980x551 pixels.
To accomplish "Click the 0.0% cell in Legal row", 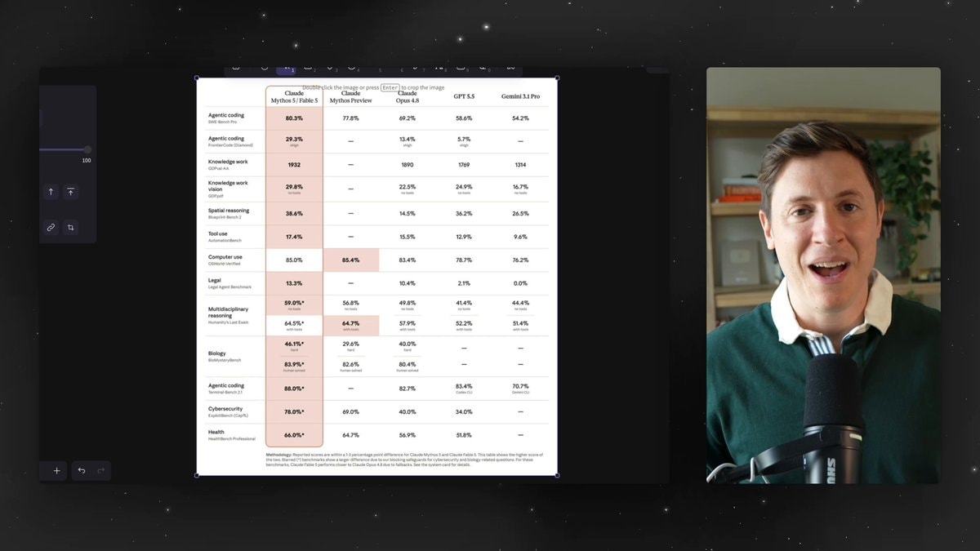I will pyautogui.click(x=520, y=283).
